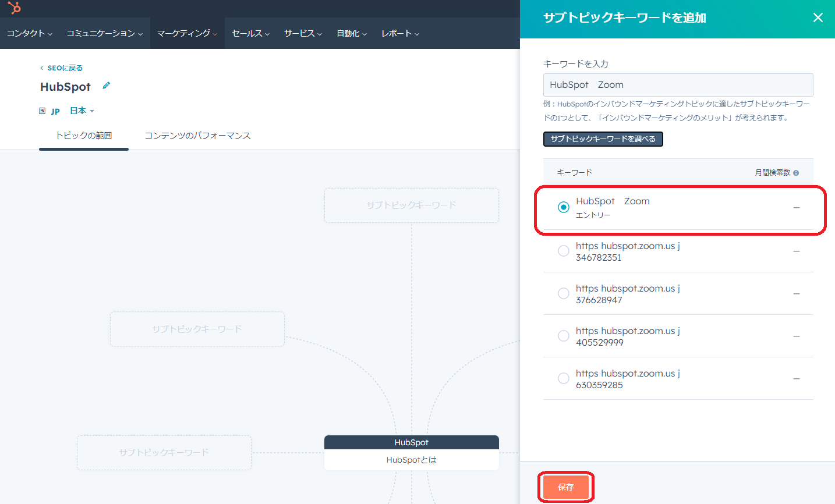Screen dimensions: 835x504
Task: Open the コミュニケーション menu
Action: click(104, 33)
